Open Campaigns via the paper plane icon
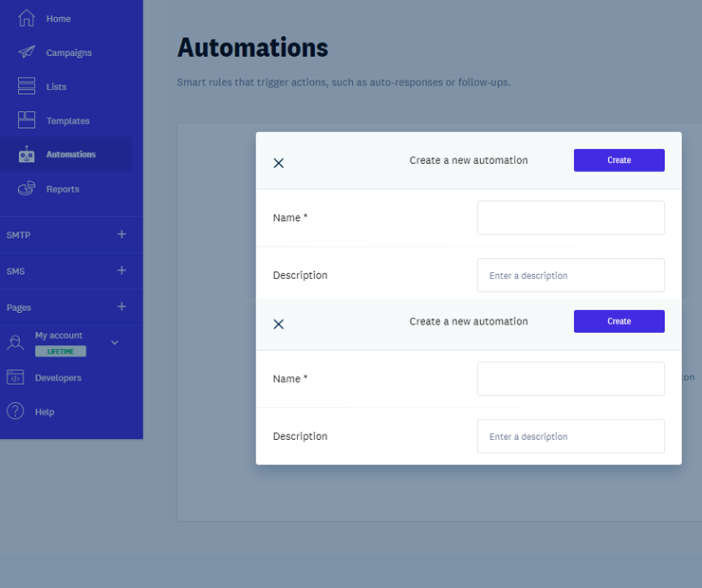Screen dimensions: 702x588 pos(27,52)
